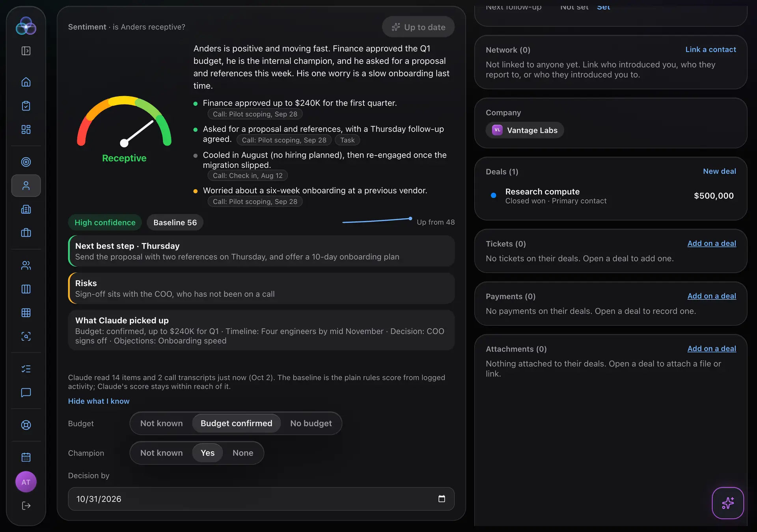Open the Research compute deal row

coord(611,196)
